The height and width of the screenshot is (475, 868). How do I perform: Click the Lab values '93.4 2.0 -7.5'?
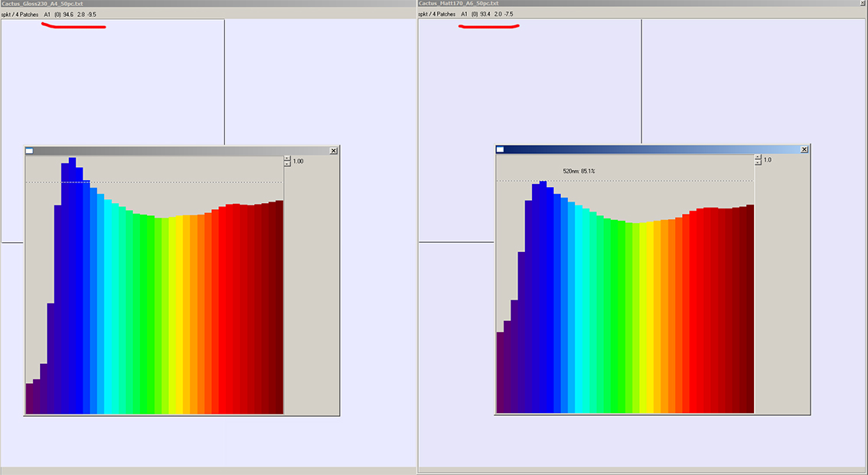click(x=496, y=15)
